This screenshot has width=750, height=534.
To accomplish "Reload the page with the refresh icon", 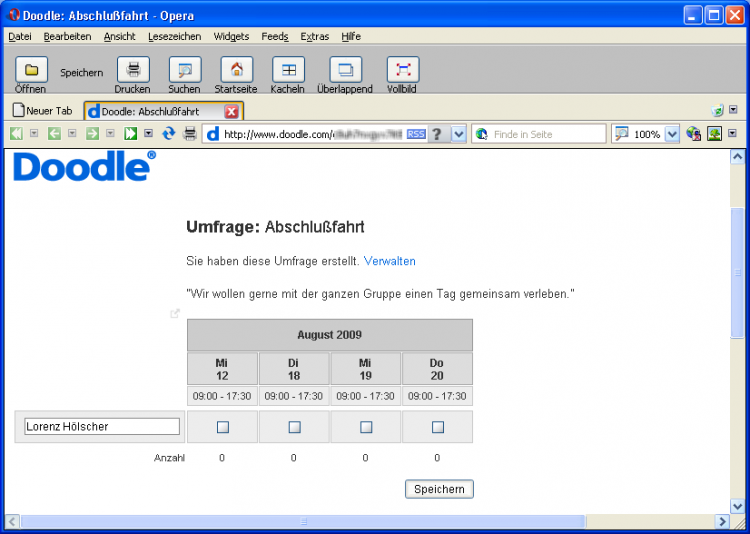I will coord(169,134).
